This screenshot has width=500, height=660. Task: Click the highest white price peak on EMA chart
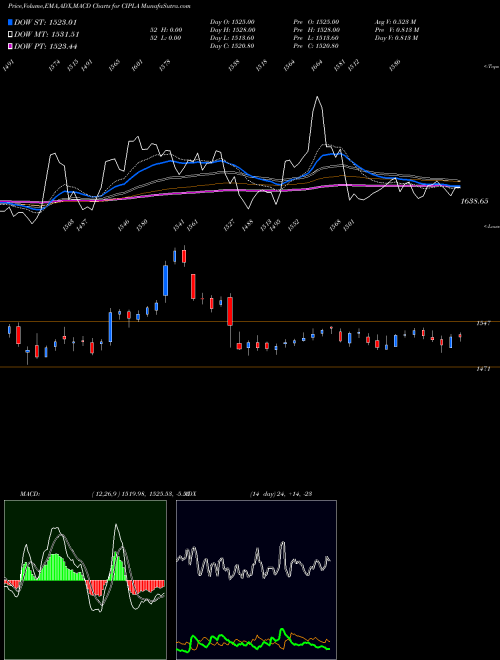tap(317, 98)
